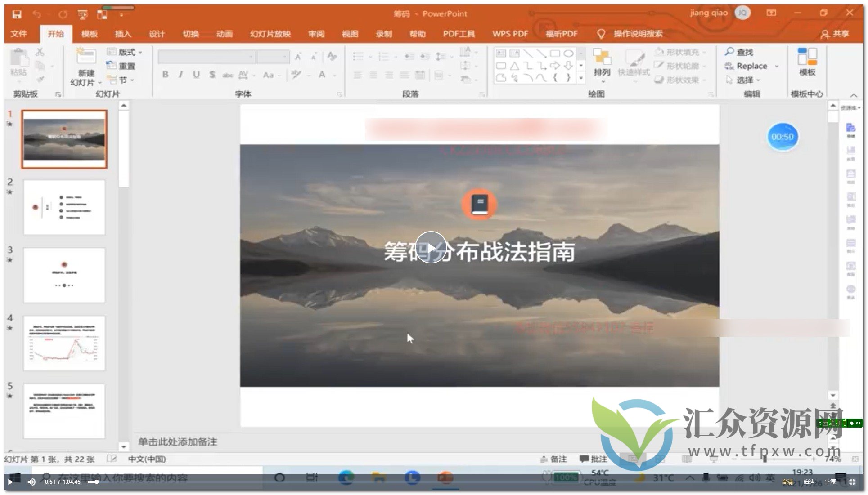This screenshot has width=868, height=495.
Task: Toggle the 快速样式 (Quick Styles) gallery
Action: click(635, 65)
